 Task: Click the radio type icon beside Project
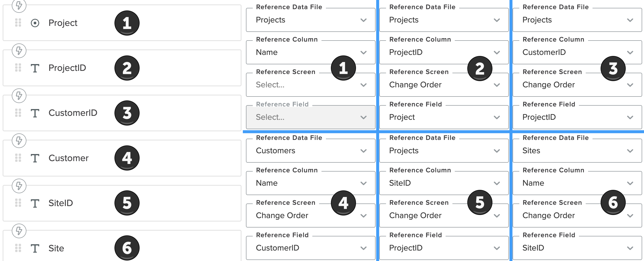click(x=35, y=23)
